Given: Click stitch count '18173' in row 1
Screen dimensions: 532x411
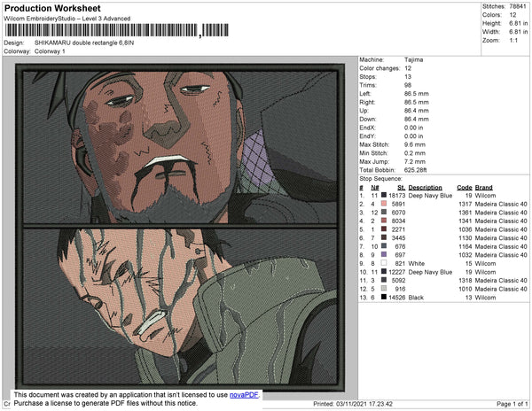Looking at the screenshot, I should [x=396, y=196].
